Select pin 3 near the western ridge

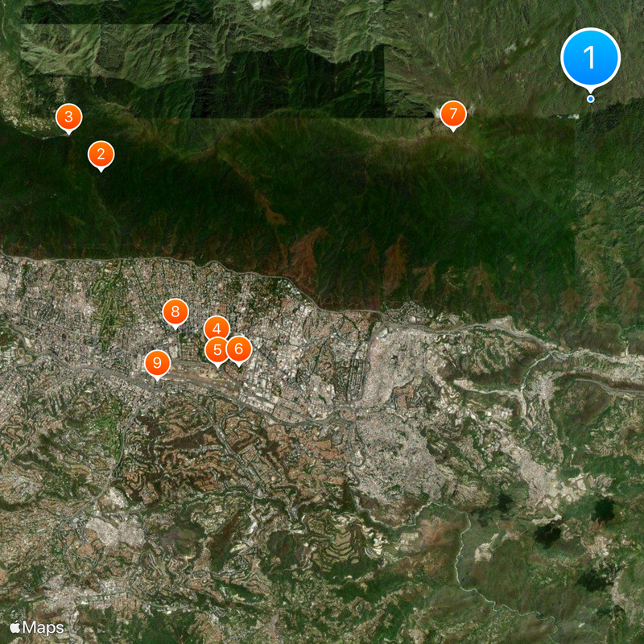[68, 116]
